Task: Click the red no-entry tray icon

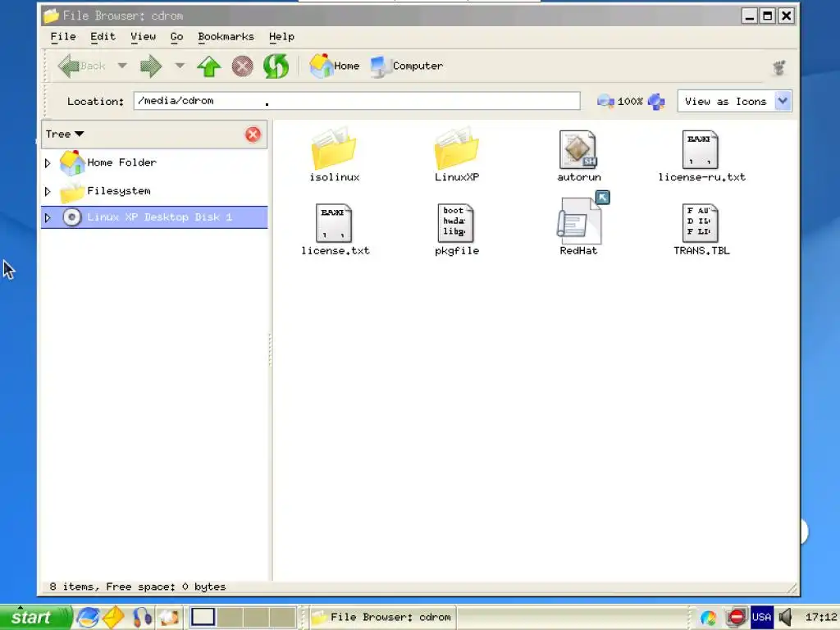Action: pyautogui.click(x=737, y=618)
